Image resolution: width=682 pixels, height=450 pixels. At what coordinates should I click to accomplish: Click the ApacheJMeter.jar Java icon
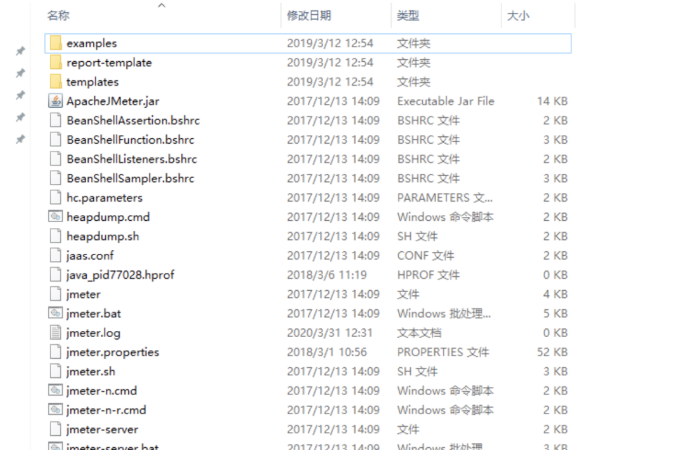(x=55, y=101)
